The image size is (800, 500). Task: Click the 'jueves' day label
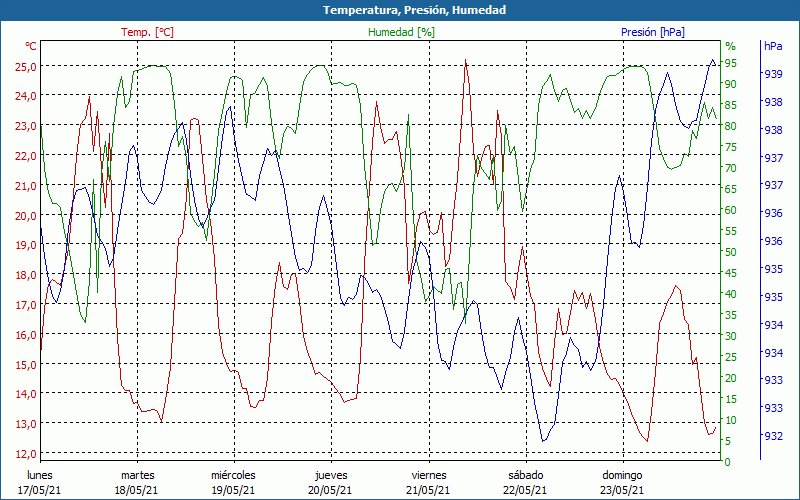[x=332, y=476]
